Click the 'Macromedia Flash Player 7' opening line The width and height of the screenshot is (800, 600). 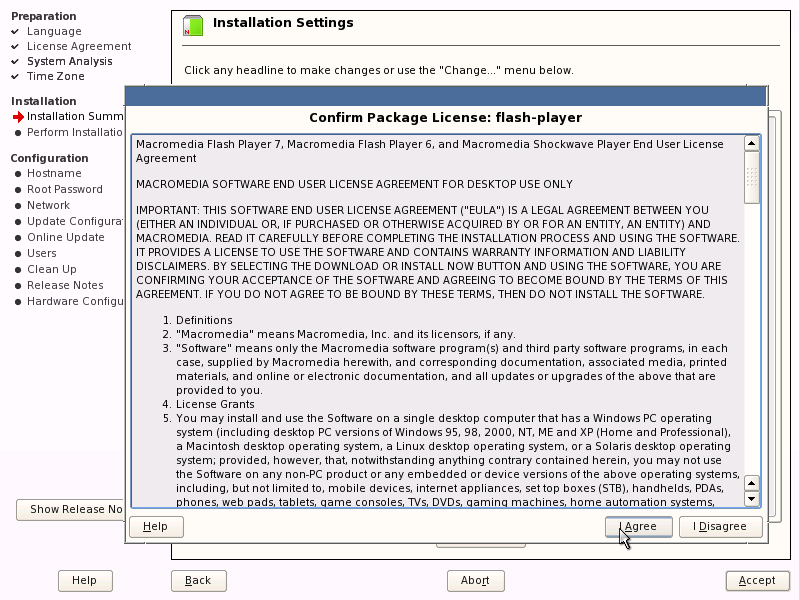pos(430,151)
